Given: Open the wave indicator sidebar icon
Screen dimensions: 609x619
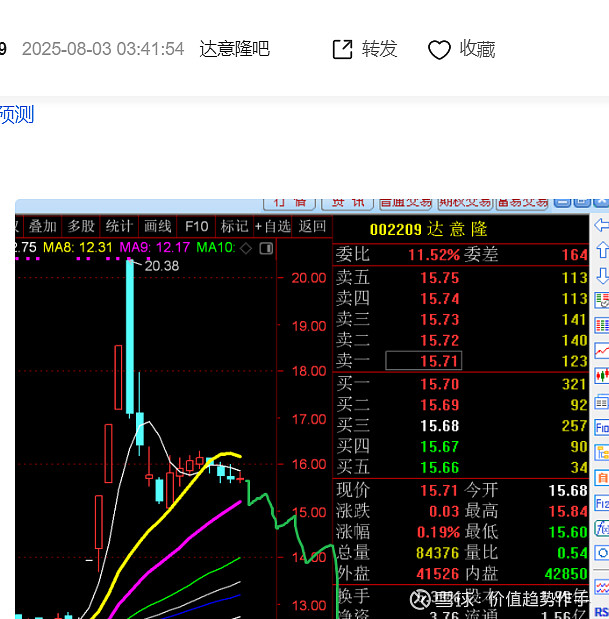Looking at the screenshot, I should [602, 586].
